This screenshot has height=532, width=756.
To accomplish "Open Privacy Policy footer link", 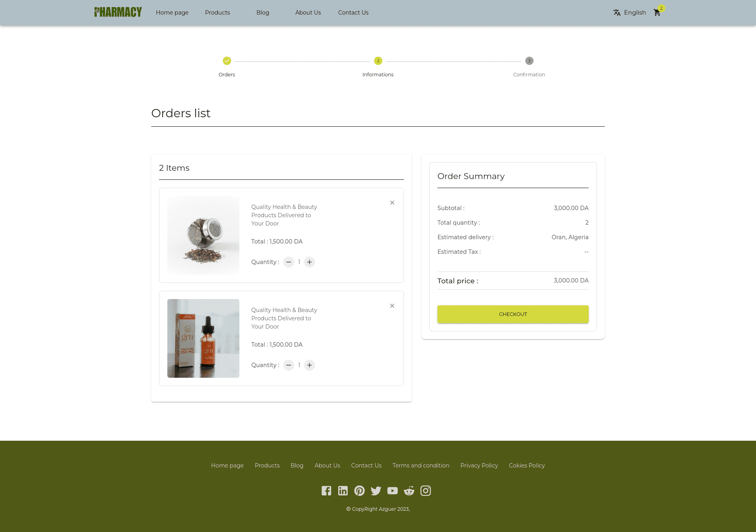I will (x=479, y=465).
